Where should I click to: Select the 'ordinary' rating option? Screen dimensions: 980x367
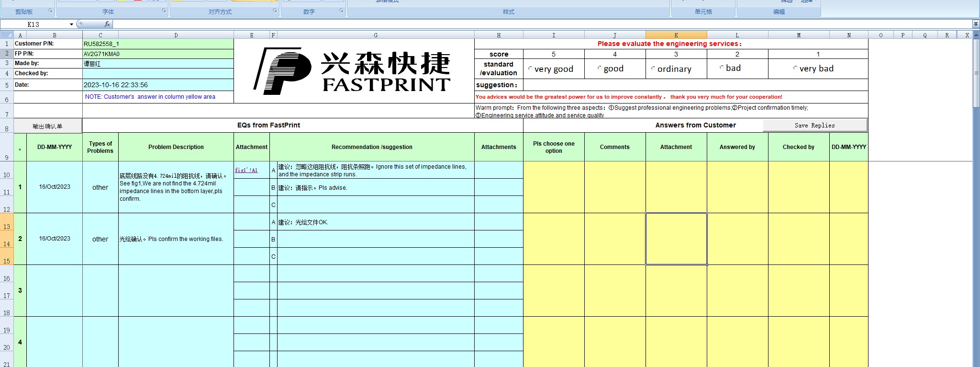click(653, 69)
